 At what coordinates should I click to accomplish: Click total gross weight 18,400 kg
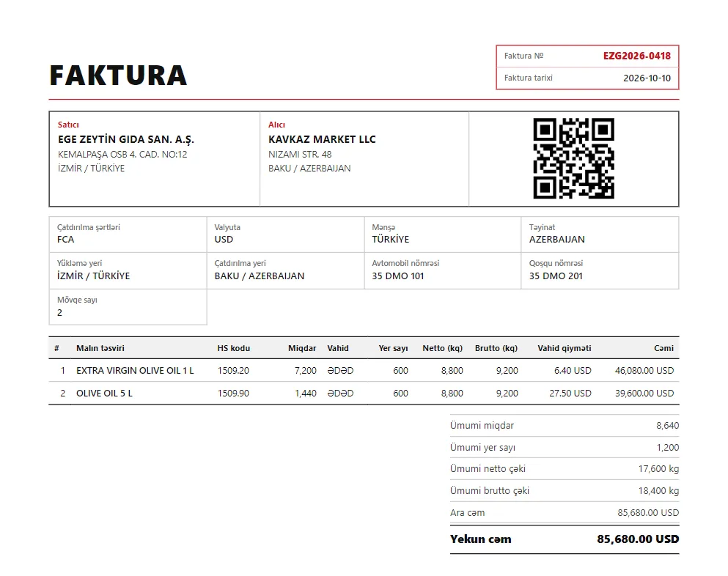658,490
